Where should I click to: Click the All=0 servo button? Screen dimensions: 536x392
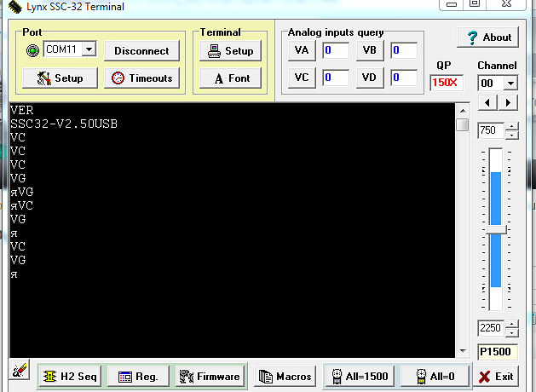[435, 377]
